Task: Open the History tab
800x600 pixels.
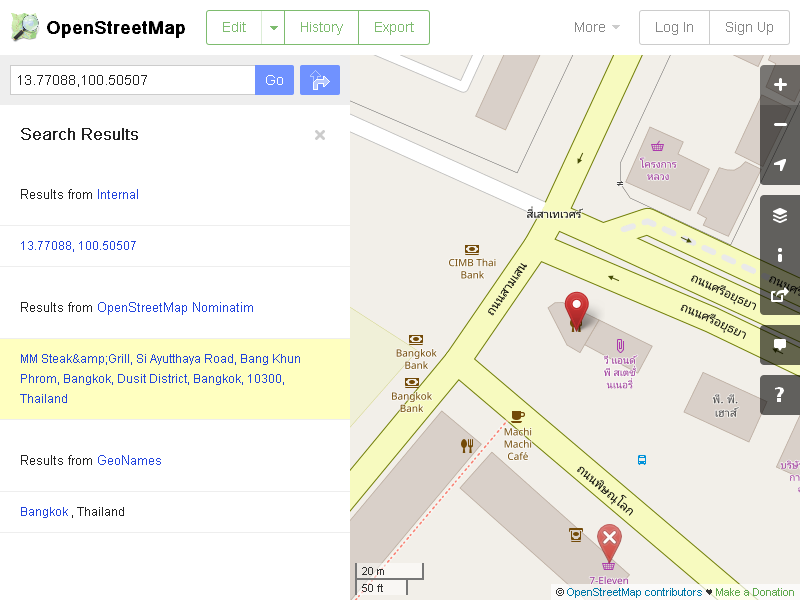Action: pos(321,28)
